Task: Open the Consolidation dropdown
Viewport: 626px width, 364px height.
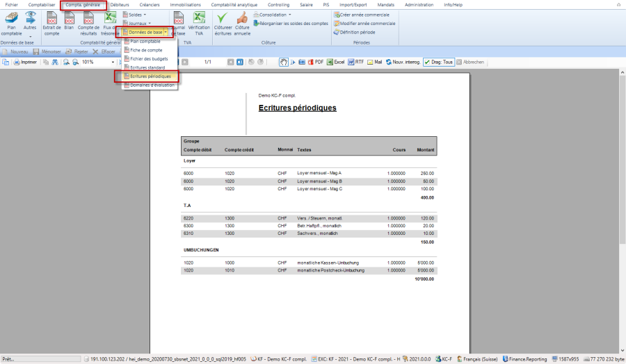Action: pyautogui.click(x=274, y=15)
